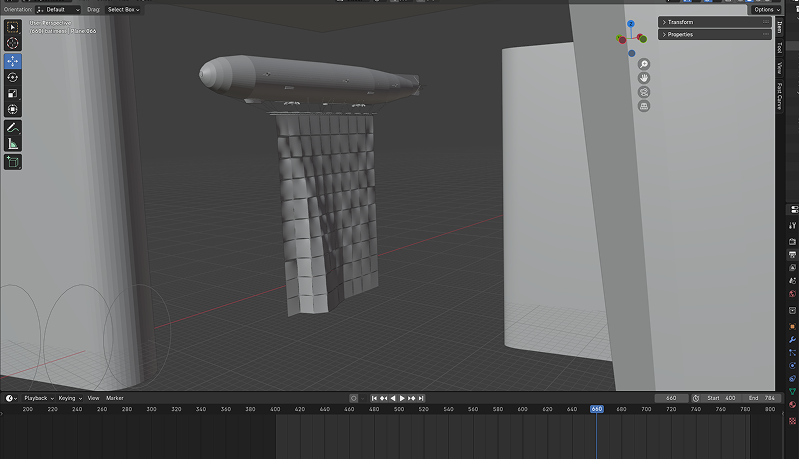Enable auto keying record button

click(353, 398)
